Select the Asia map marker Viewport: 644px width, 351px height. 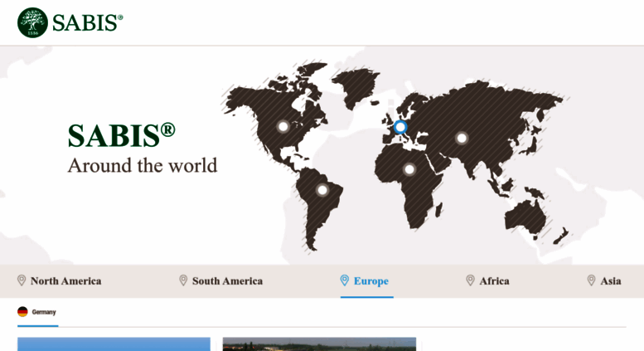click(462, 138)
